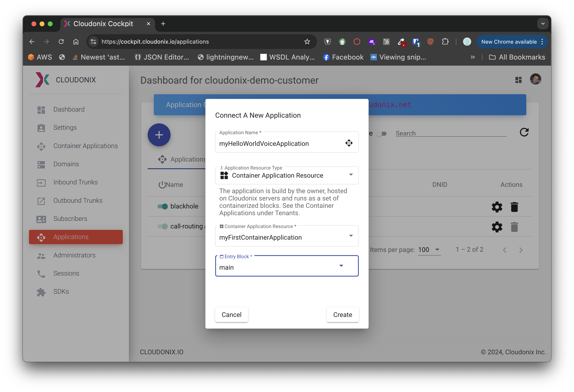
Task: Click the Create button
Action: tap(342, 314)
